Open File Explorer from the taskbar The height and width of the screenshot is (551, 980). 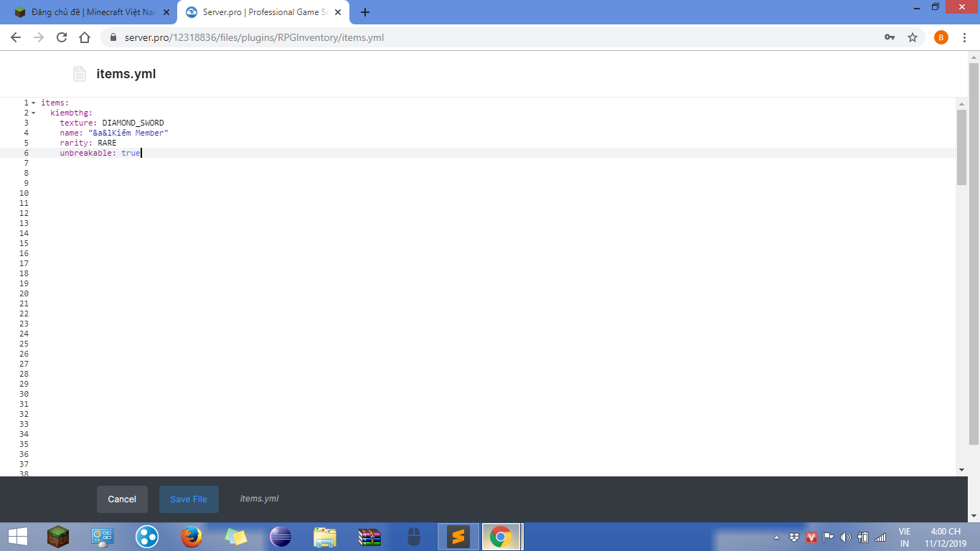coord(325,537)
